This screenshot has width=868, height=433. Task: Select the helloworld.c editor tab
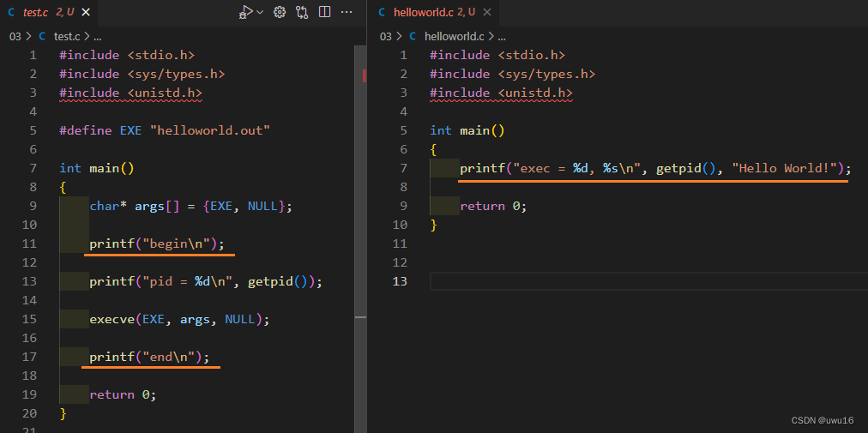pos(434,12)
